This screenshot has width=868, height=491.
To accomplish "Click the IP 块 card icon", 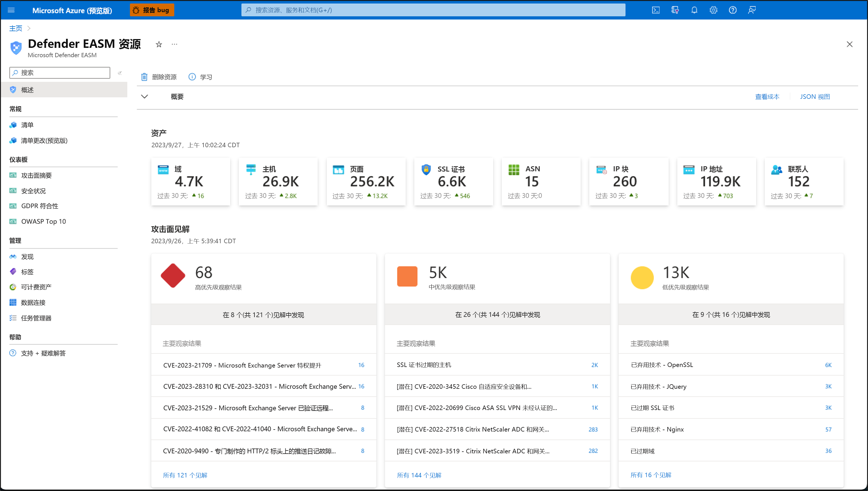I will click(x=601, y=170).
